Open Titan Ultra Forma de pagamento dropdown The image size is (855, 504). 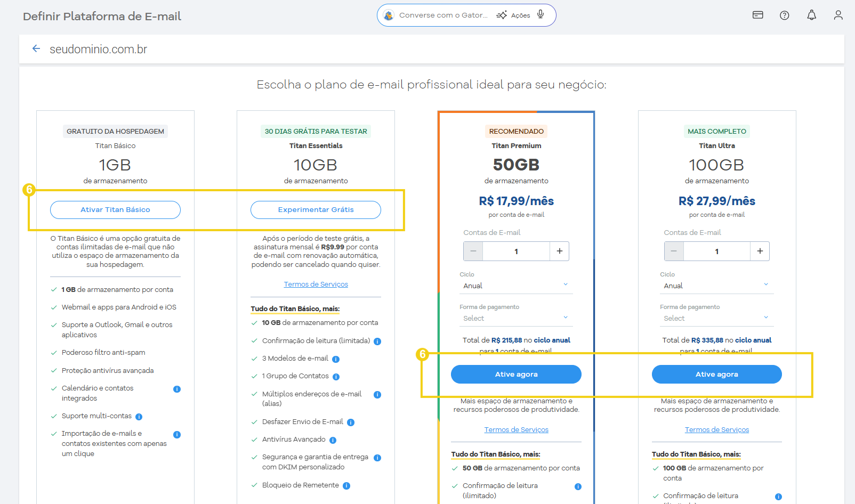pyautogui.click(x=716, y=318)
